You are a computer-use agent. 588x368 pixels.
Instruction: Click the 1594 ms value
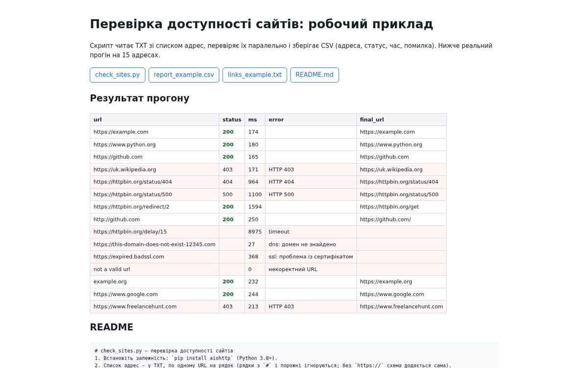click(255, 207)
